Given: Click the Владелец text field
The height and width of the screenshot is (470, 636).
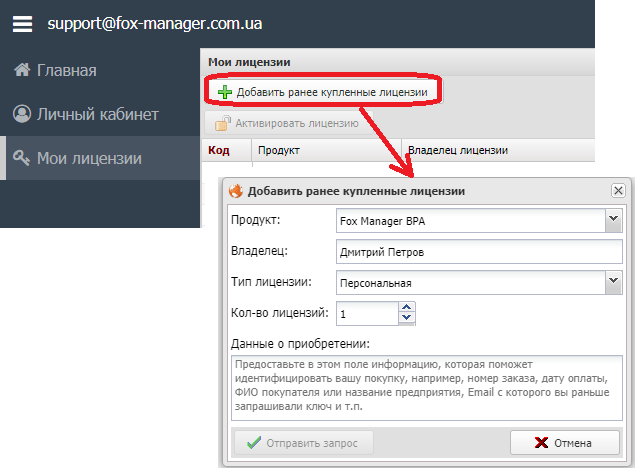Looking at the screenshot, I should [479, 251].
